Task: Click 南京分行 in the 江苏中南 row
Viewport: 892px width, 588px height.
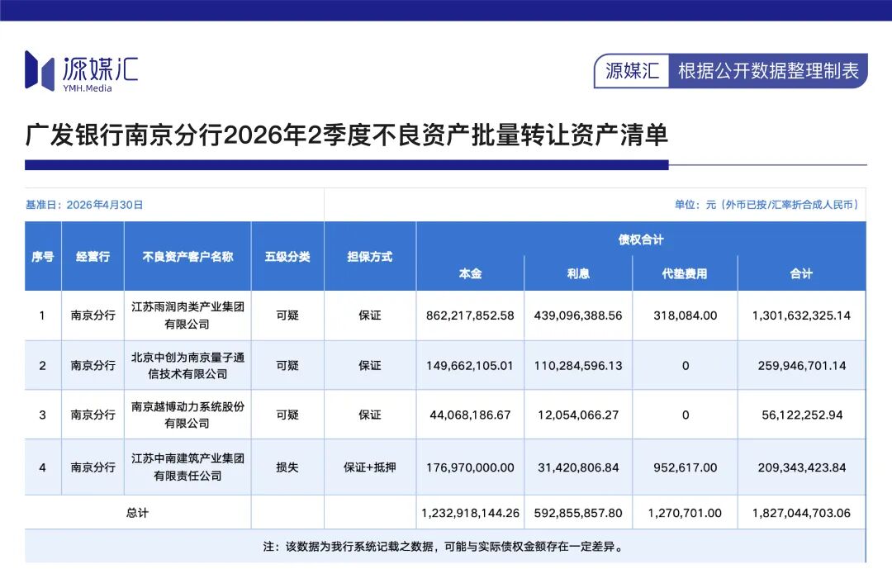Action: (93, 467)
